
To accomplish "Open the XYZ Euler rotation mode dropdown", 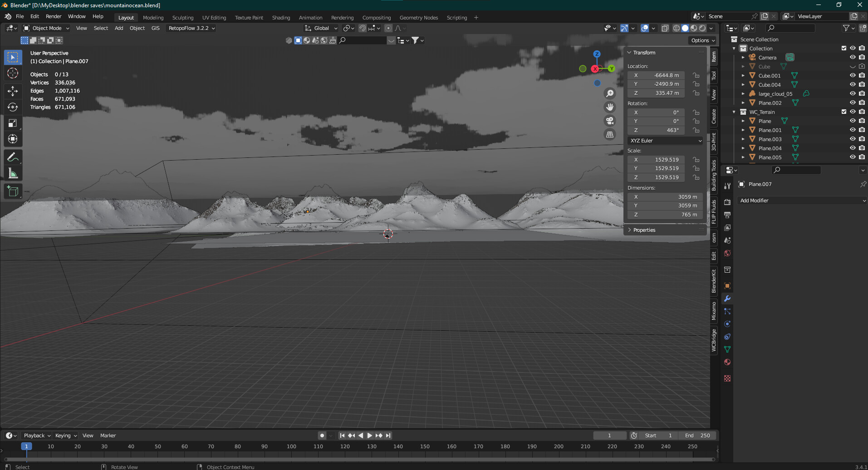I will (x=665, y=141).
